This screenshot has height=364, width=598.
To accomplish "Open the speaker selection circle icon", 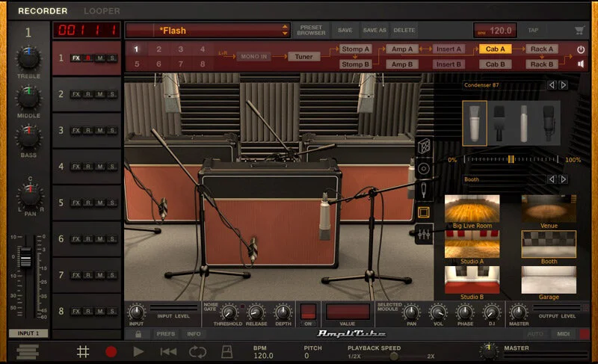I will (424, 168).
